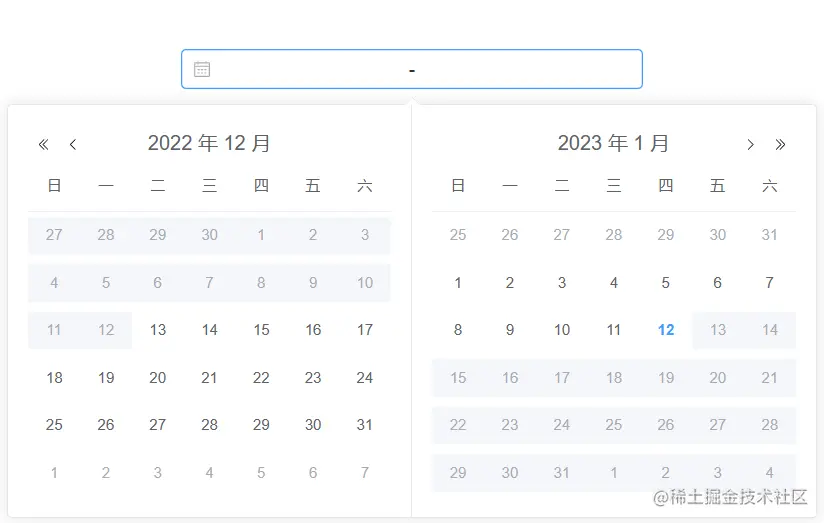Select the highlighted today date January 12
824x523 pixels.
coord(666,330)
